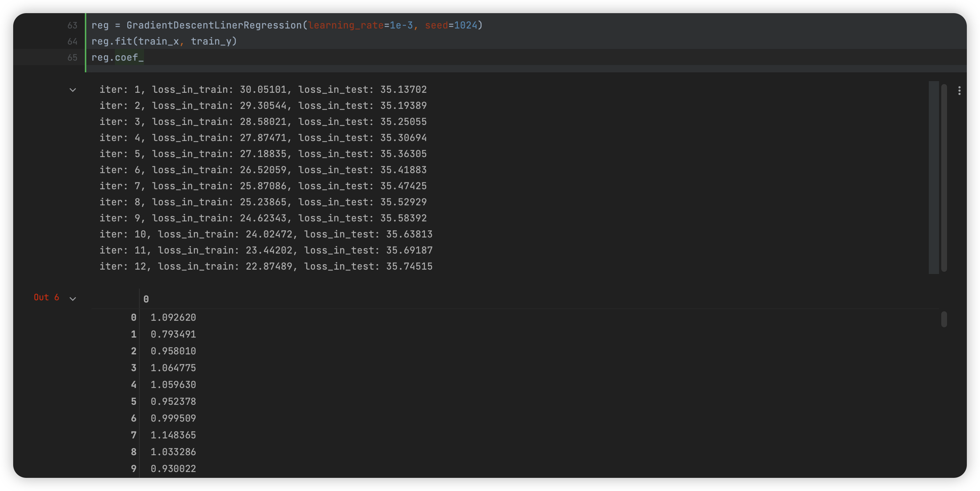The width and height of the screenshot is (980, 491).
Task: Select table cell value 0.793491
Action: point(173,334)
